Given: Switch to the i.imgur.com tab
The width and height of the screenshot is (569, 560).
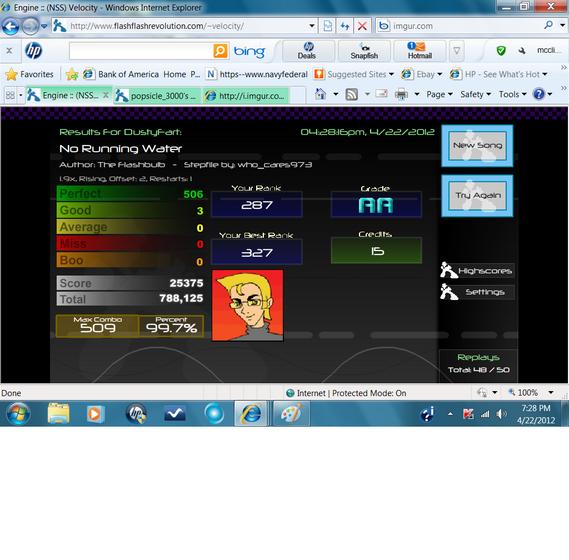Looking at the screenshot, I should (x=246, y=96).
